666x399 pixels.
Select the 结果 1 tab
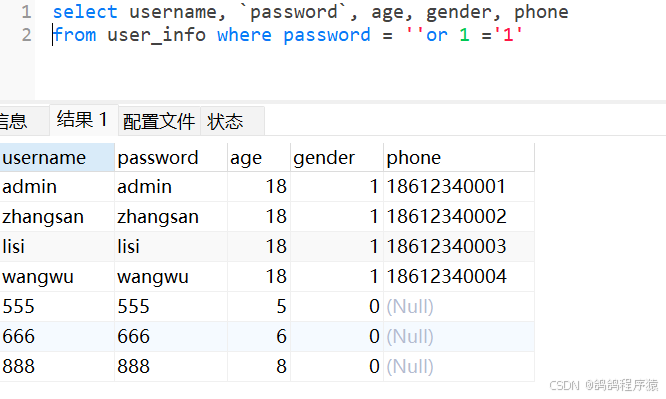coord(84,120)
